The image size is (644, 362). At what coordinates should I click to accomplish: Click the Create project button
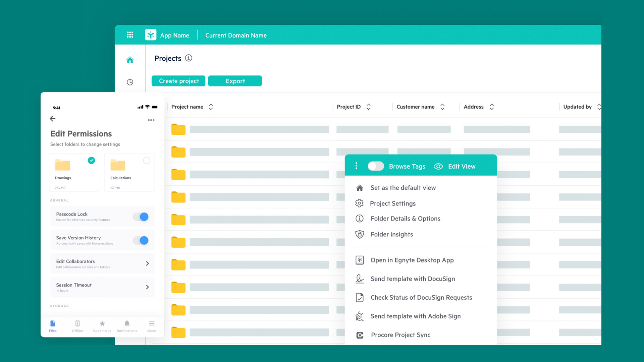click(x=178, y=81)
